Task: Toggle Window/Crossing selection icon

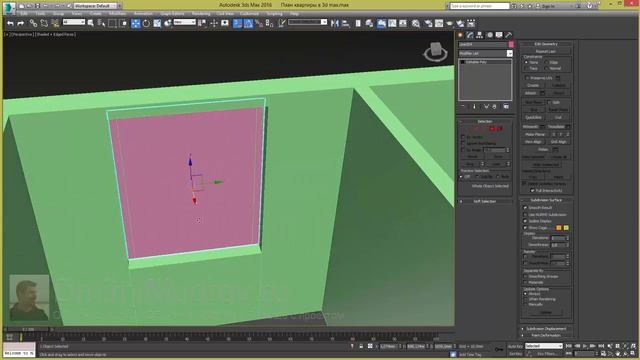Action: coord(123,24)
